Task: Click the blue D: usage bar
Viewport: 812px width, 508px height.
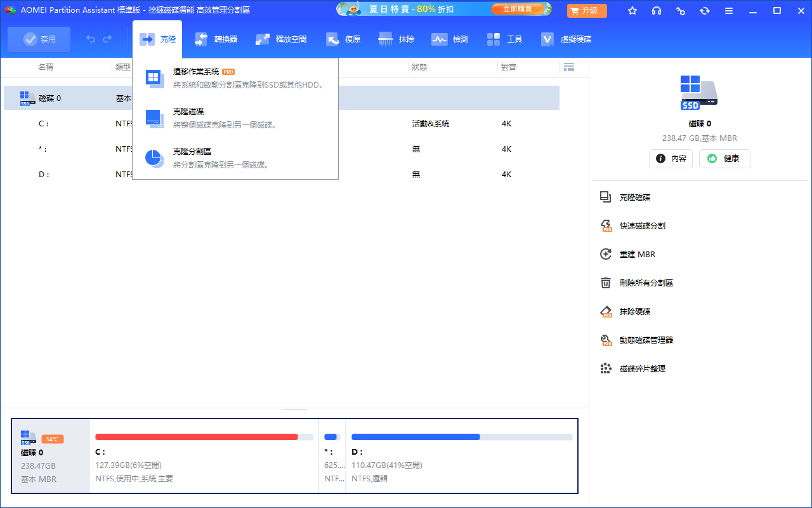Action: tap(416, 437)
